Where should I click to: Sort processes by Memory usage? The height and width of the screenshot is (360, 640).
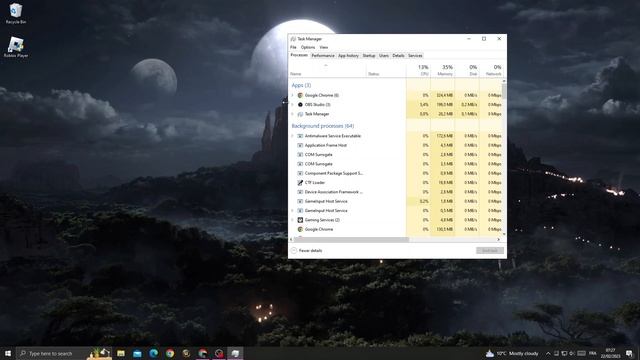click(443, 70)
